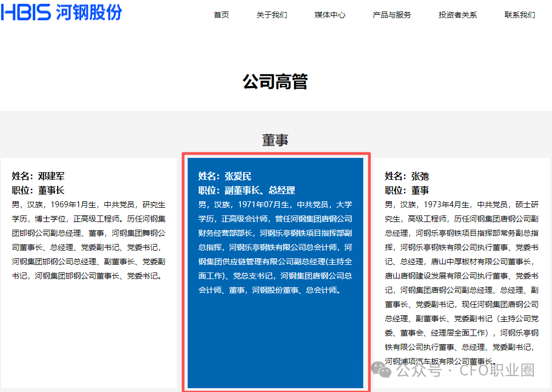Viewport: 552px width, 392px height.
Task: Click 邓建军's biography line starting 男，汉族，1969年1月生
Action: (x=89, y=205)
